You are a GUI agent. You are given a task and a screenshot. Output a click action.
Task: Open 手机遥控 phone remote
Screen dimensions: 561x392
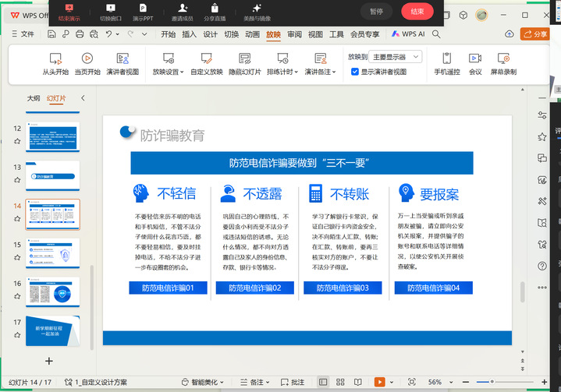447,58
